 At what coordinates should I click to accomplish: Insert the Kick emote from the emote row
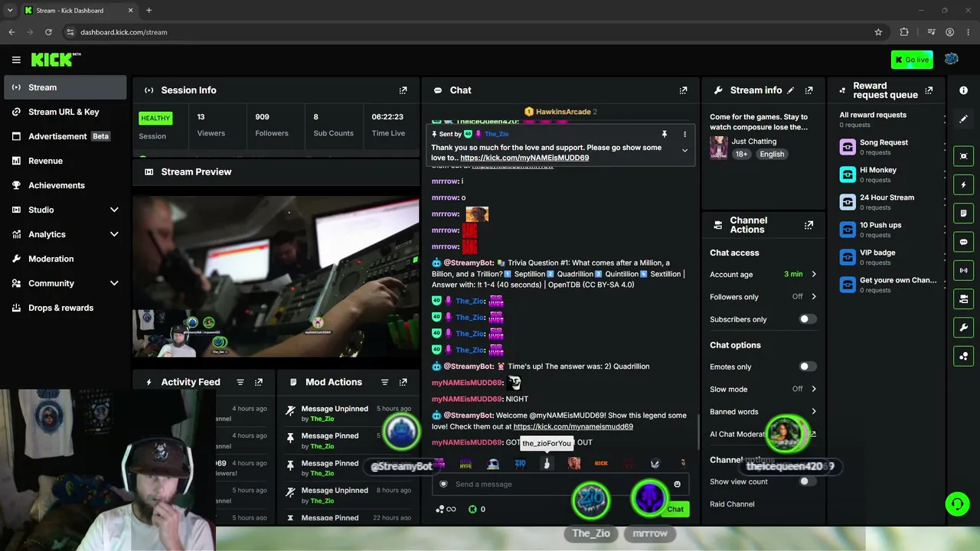(601, 463)
